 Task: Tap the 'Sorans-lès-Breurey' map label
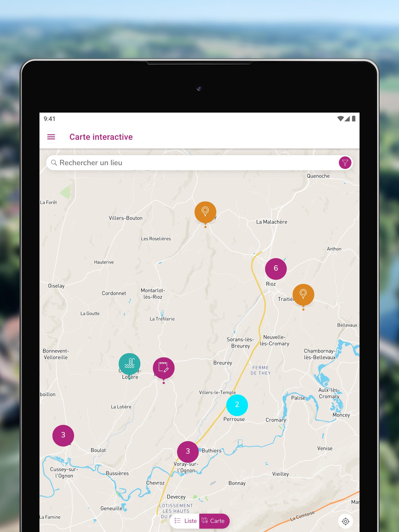pyautogui.click(x=240, y=343)
